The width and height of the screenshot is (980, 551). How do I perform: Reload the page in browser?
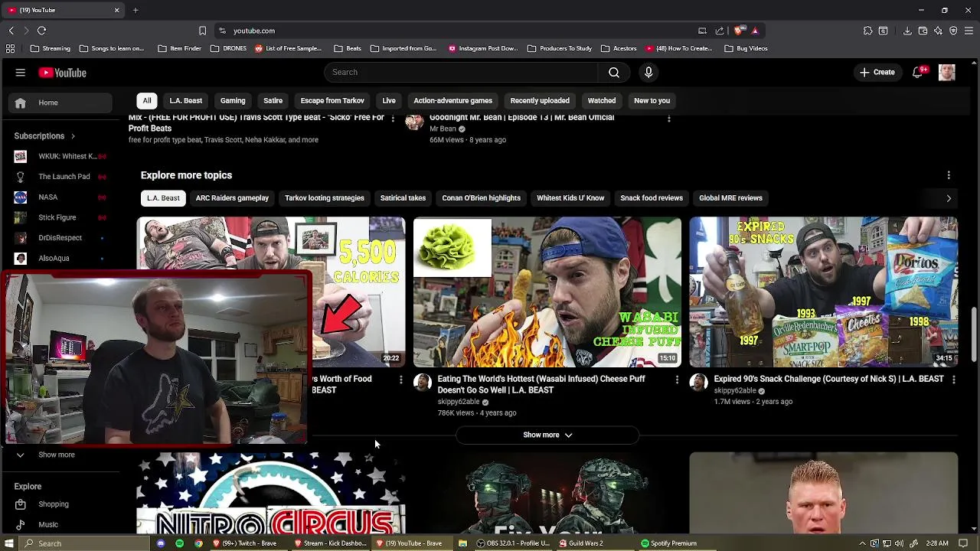click(x=41, y=31)
